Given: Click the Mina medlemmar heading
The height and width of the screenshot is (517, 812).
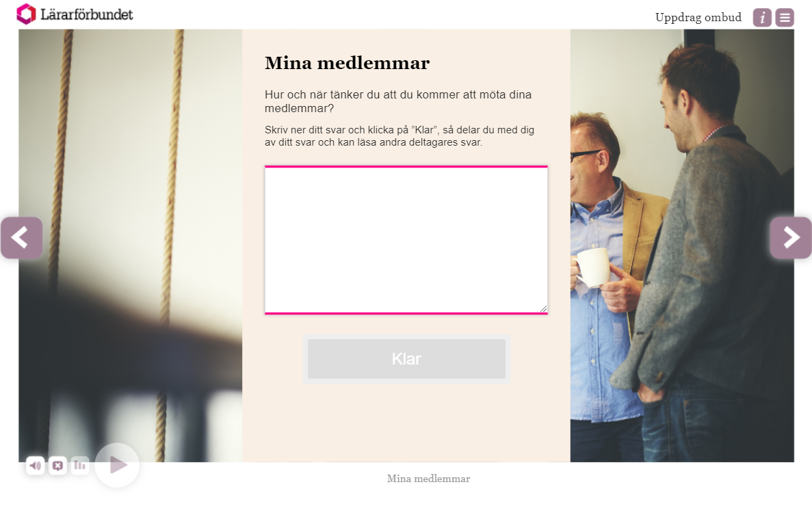Looking at the screenshot, I should pos(347,63).
